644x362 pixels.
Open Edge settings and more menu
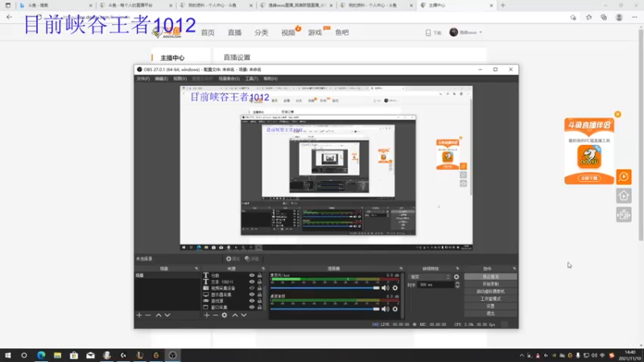634,17
